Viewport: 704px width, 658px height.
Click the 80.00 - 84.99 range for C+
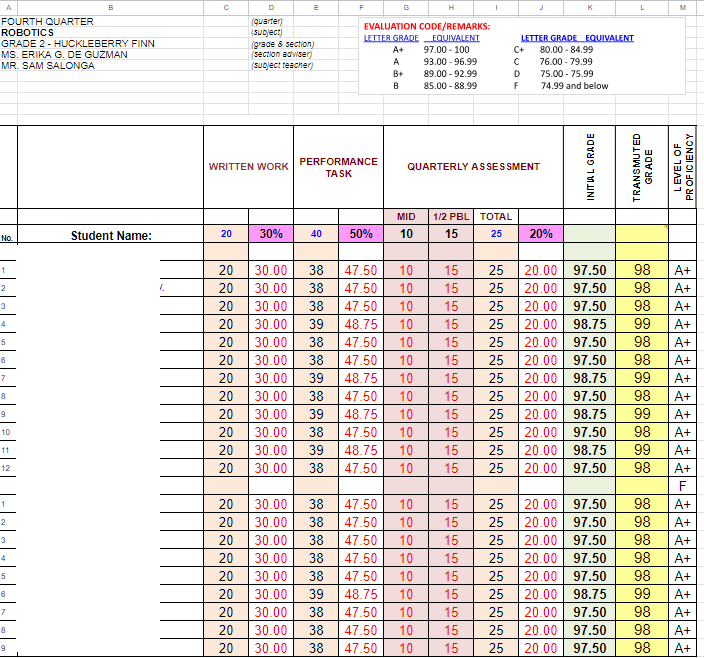click(566, 50)
